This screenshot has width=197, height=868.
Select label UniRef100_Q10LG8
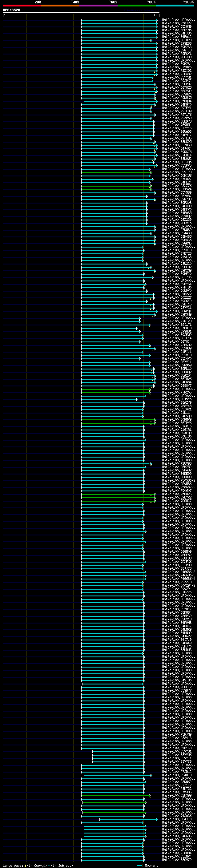pos(177,257)
